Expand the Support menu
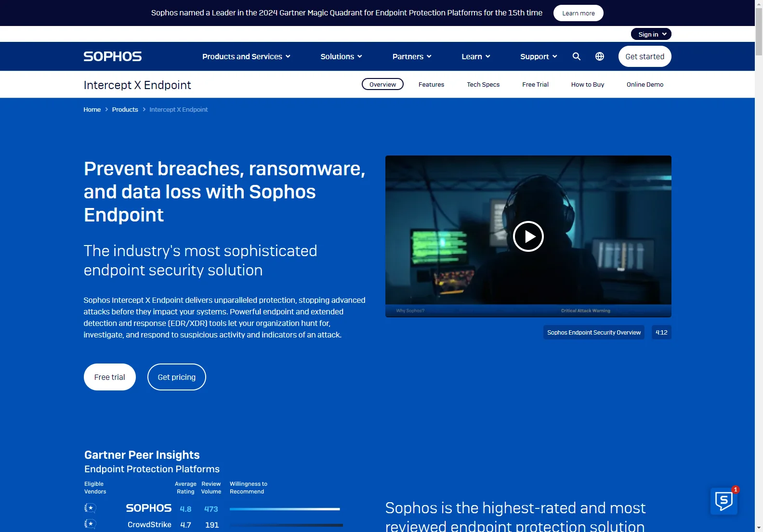 pos(539,56)
